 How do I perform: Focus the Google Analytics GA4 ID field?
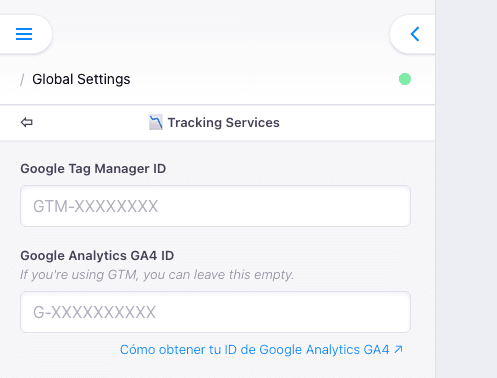pyautogui.click(x=215, y=312)
